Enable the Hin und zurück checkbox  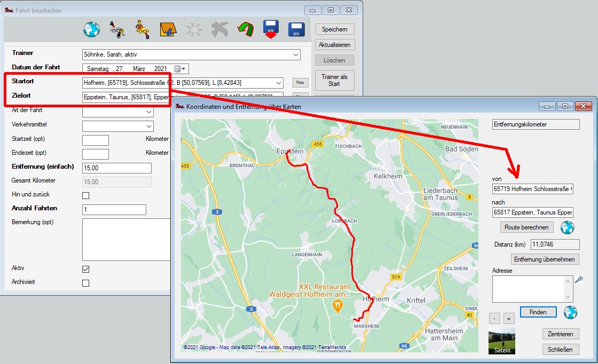[85, 195]
